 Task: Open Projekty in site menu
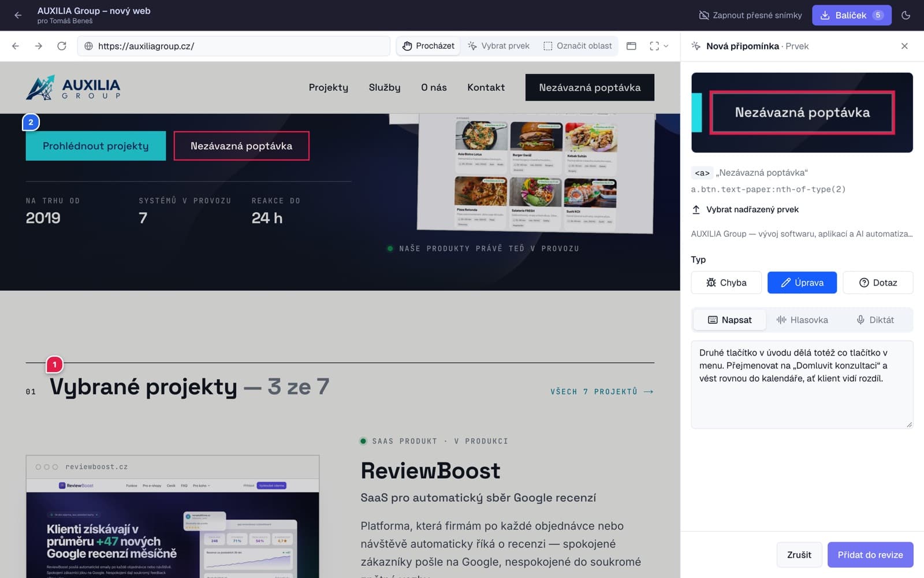(x=329, y=87)
